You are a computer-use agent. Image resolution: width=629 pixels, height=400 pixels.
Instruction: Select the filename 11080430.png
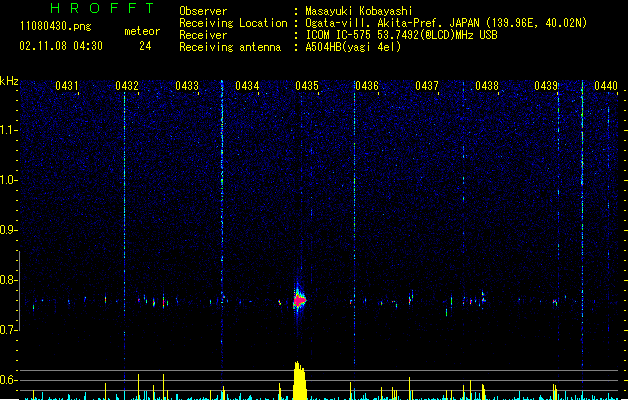click(56, 26)
